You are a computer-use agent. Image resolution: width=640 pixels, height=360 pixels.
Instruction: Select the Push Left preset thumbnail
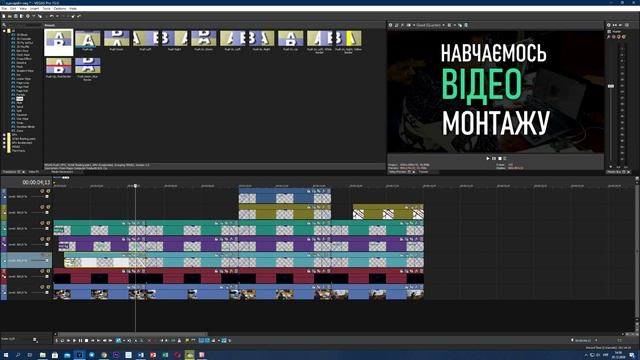click(x=145, y=40)
